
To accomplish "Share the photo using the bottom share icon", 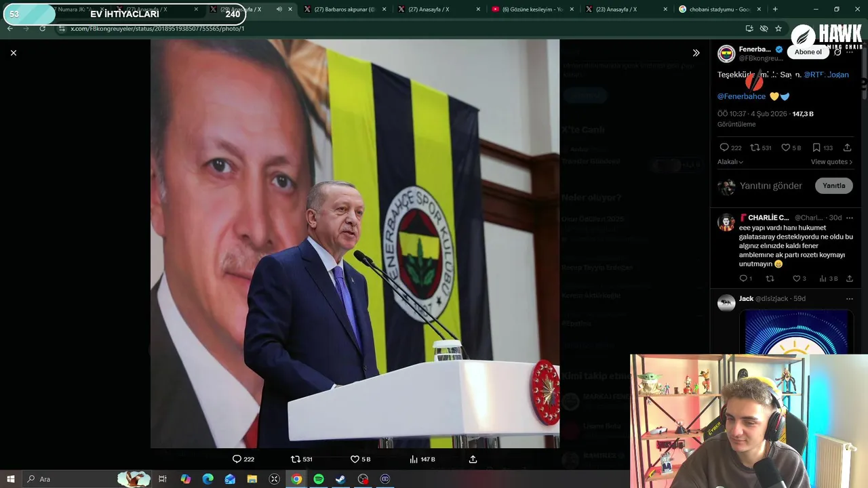I will 473,459.
